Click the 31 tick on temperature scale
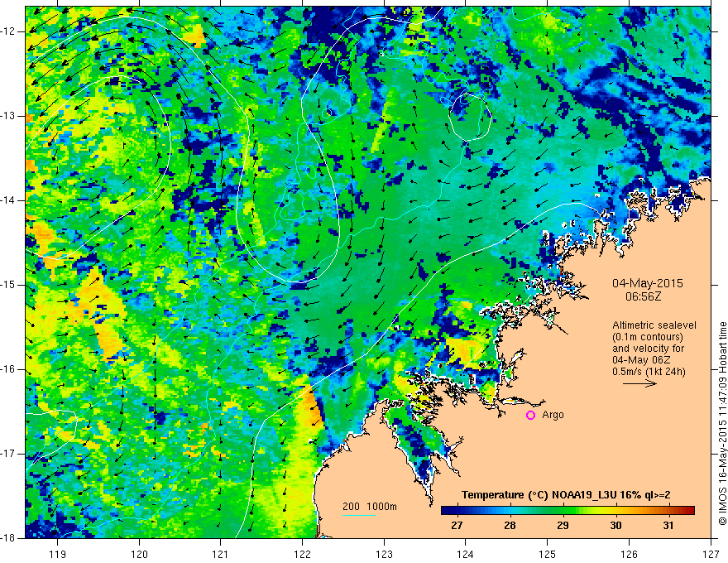728x563 pixels. 668,526
